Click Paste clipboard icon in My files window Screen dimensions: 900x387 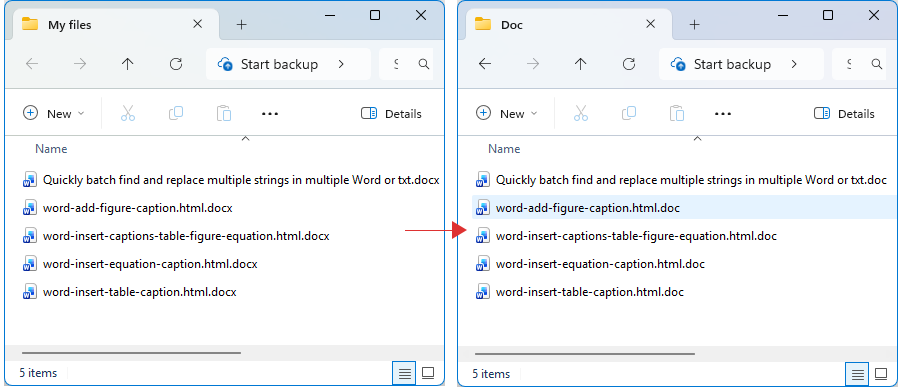(223, 114)
